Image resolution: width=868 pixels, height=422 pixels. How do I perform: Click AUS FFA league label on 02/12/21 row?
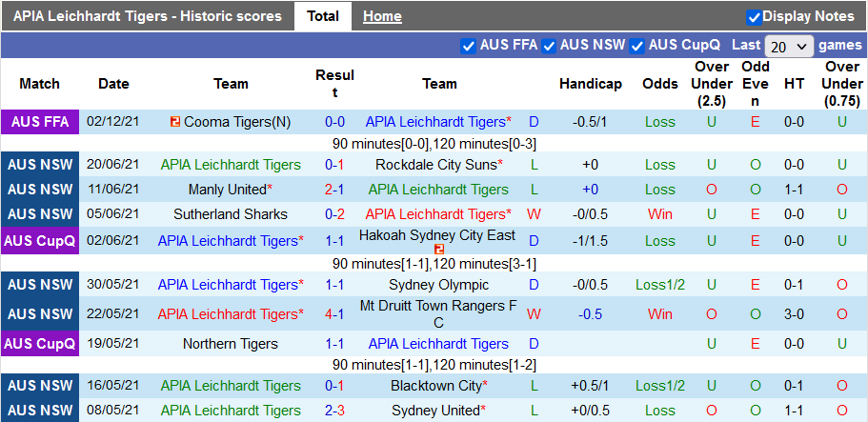tap(40, 122)
